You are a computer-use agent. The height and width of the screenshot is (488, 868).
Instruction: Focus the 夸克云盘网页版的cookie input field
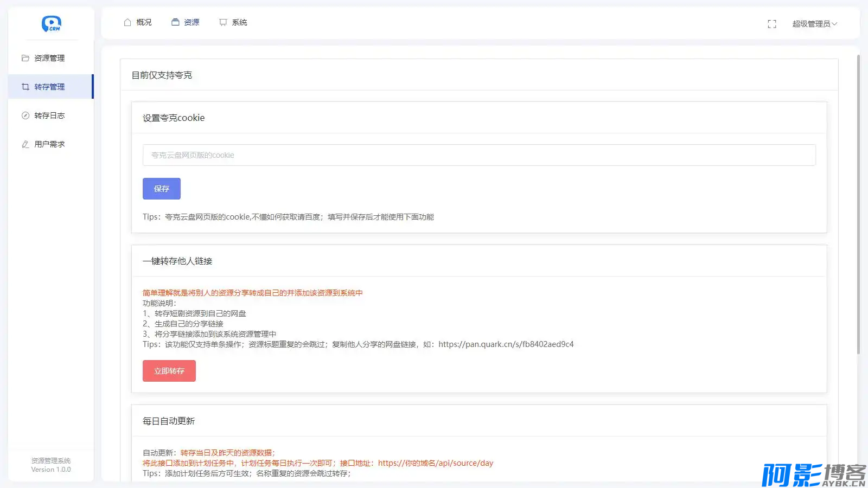point(479,155)
